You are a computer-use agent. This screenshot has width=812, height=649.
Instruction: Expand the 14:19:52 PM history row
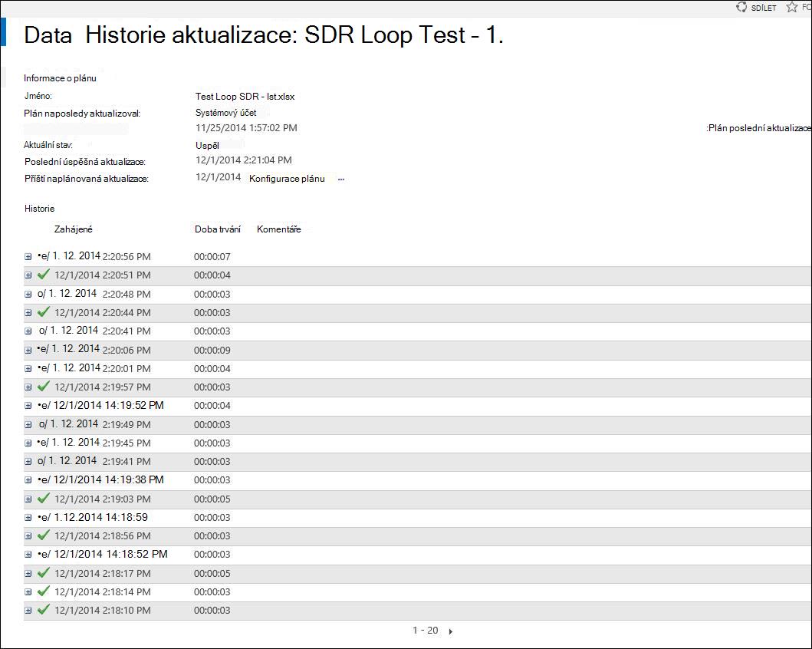[28, 406]
